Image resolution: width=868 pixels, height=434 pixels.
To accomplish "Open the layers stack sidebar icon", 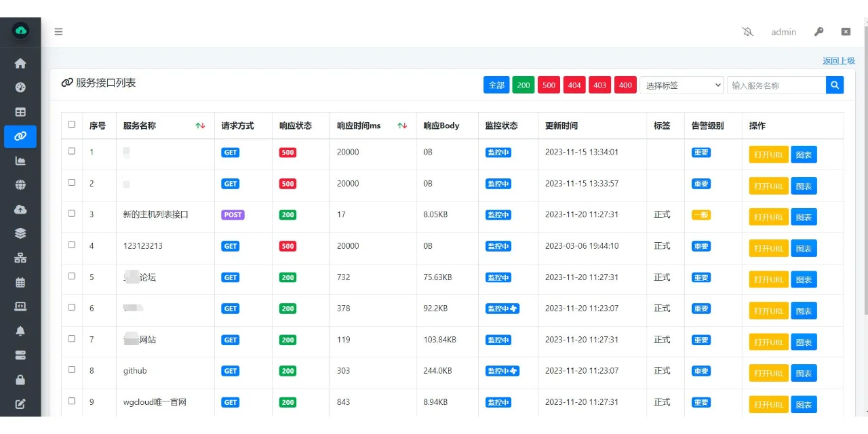I will click(20, 233).
